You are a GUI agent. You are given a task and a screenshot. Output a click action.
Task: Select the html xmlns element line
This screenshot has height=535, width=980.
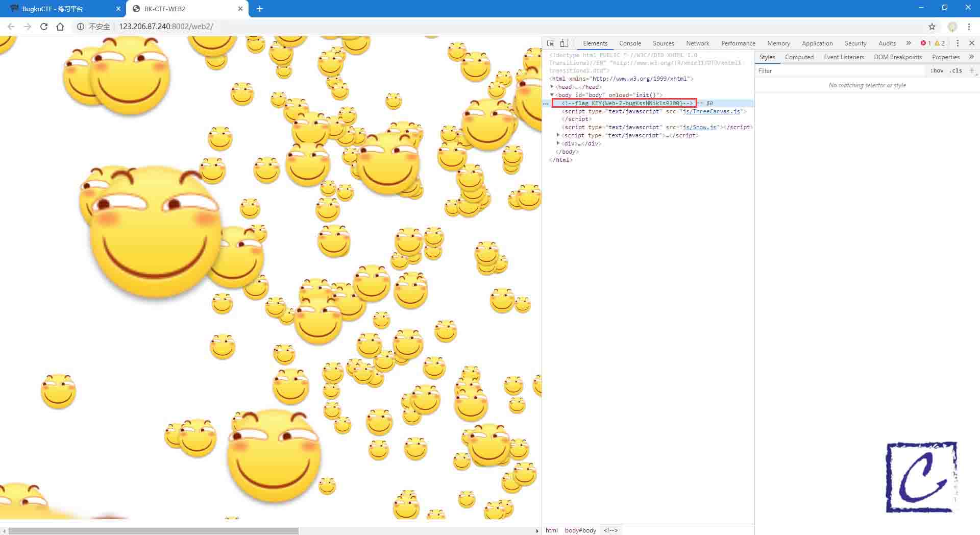click(x=621, y=79)
